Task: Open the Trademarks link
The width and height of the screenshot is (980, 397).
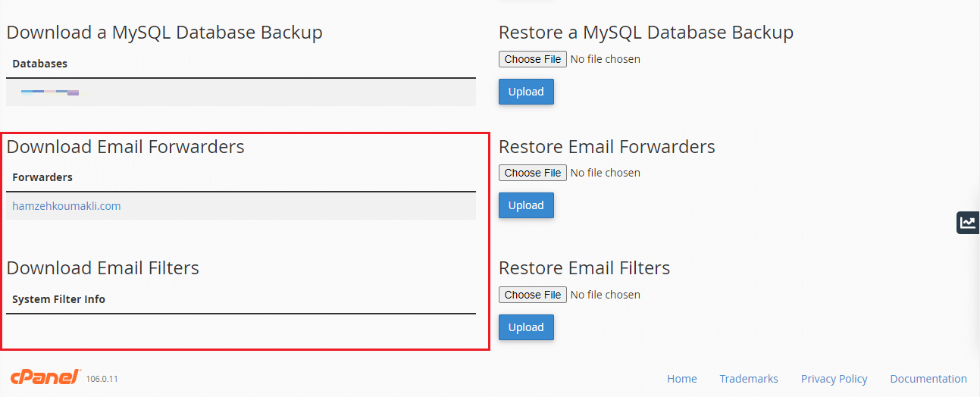Action: click(x=749, y=379)
